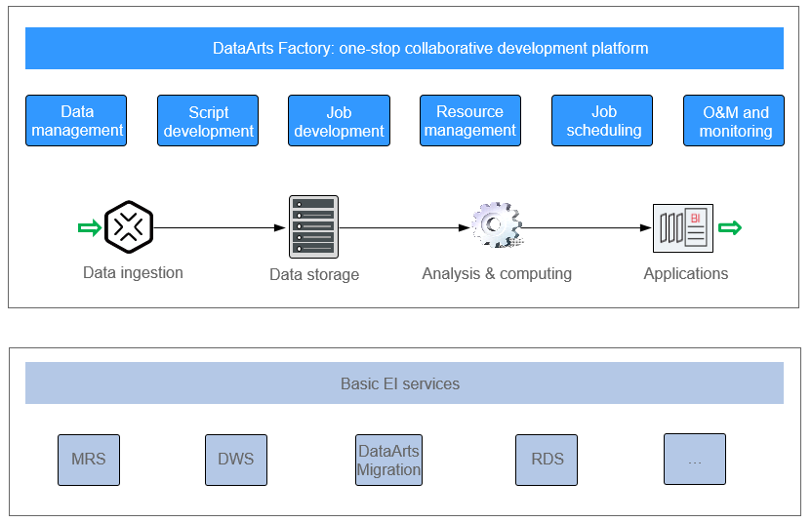
Task: Click the Basic EI services banner
Action: pos(404,383)
